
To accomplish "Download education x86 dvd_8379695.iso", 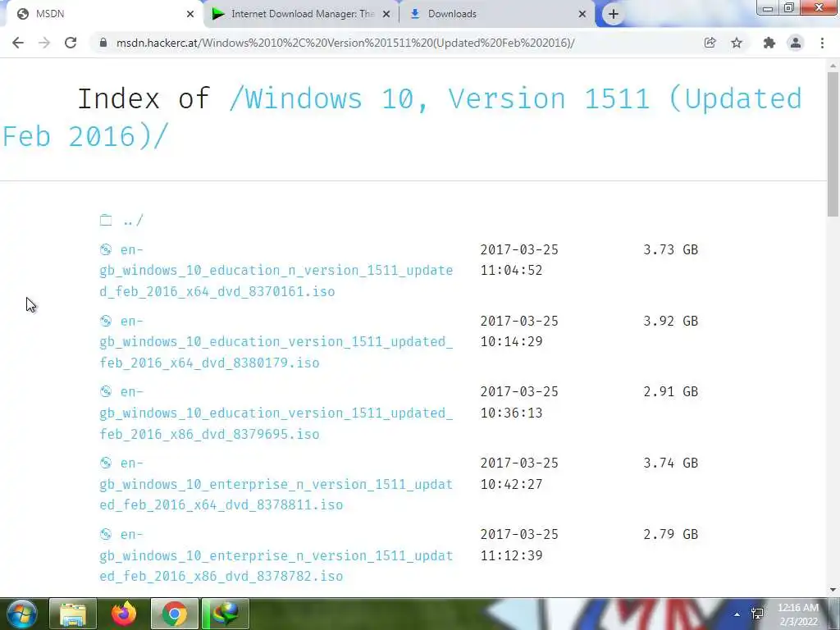I will 276,413.
